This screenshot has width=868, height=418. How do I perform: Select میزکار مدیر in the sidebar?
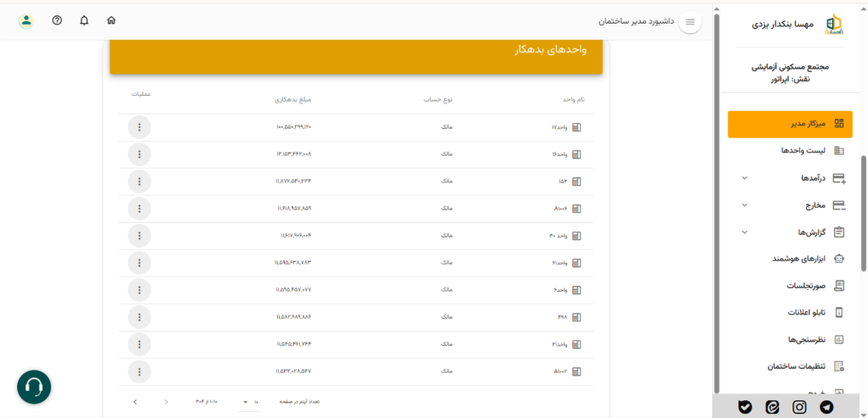pos(790,124)
